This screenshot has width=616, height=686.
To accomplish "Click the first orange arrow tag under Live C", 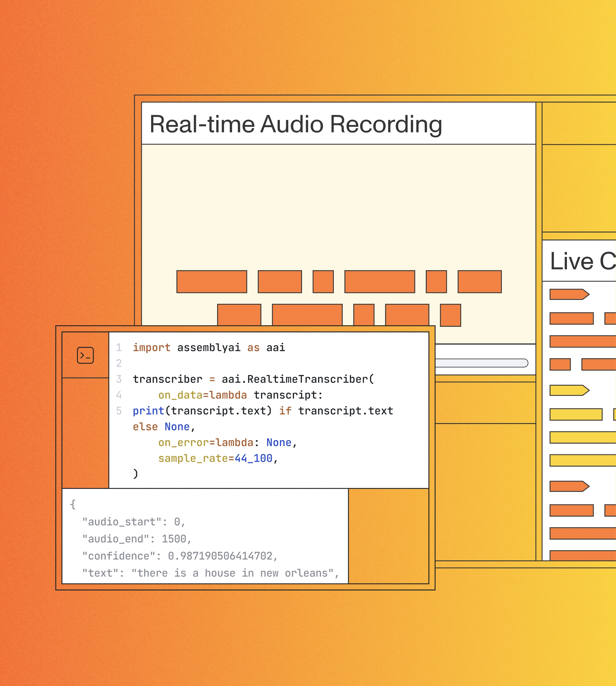I will point(569,294).
